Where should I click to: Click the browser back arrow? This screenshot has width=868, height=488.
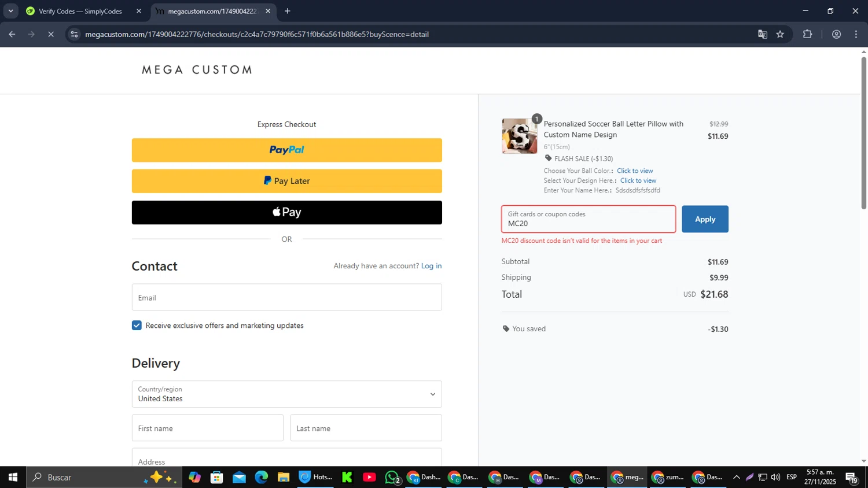[12, 34]
